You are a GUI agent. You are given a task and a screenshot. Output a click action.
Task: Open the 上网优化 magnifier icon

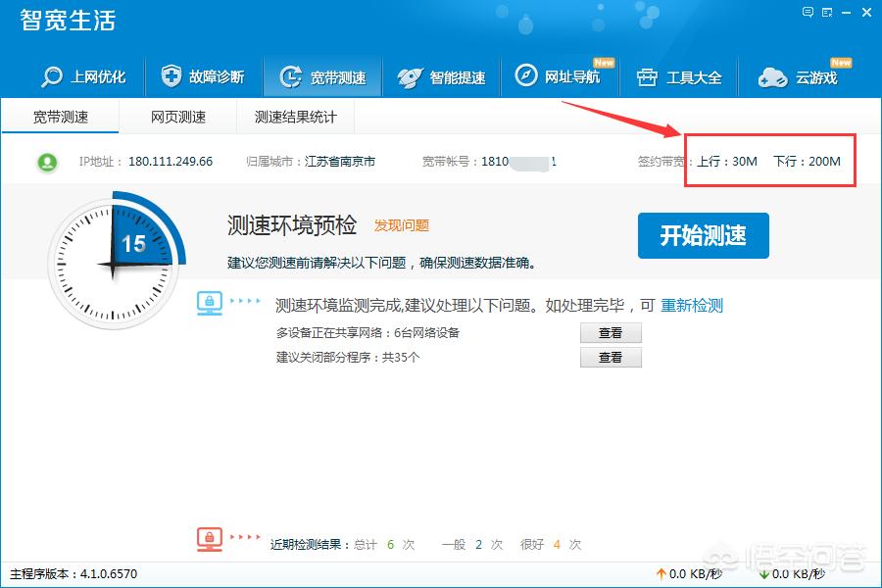[x=52, y=76]
